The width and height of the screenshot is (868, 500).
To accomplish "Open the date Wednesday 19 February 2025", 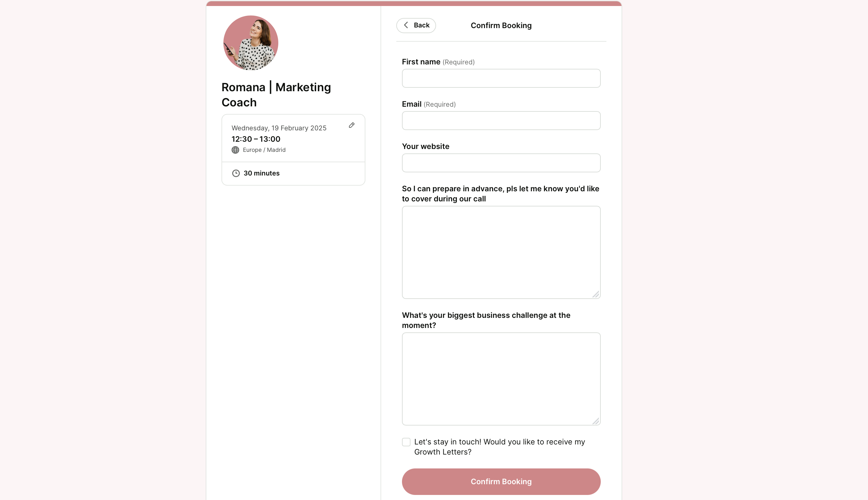I will pos(279,128).
